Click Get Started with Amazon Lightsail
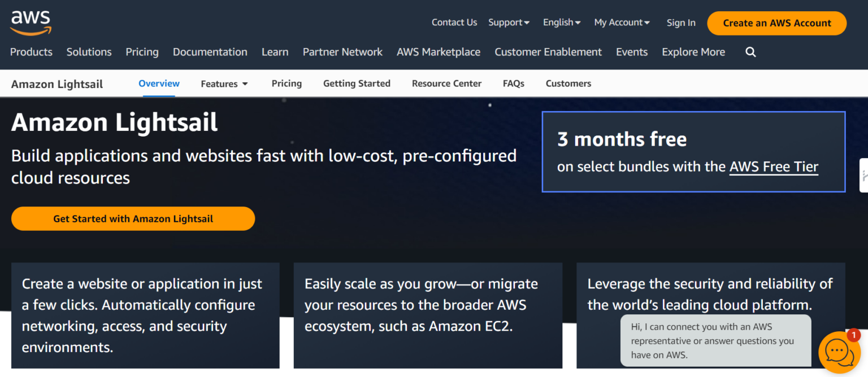This screenshot has height=377, width=868. pos(133,218)
